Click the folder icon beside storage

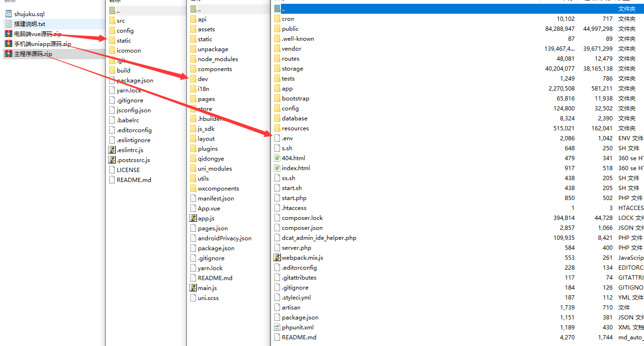[x=277, y=68]
